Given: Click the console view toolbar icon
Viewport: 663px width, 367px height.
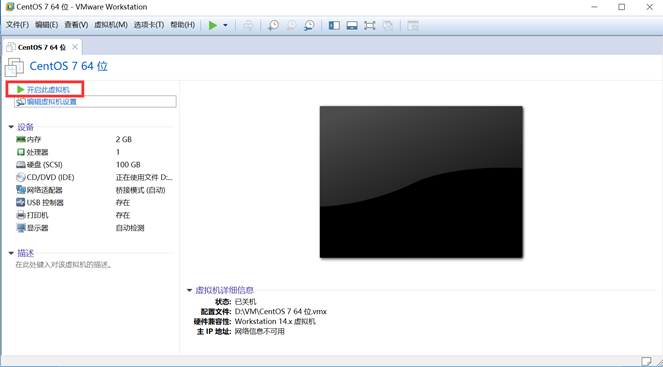Looking at the screenshot, I should pyautogui.click(x=412, y=25).
